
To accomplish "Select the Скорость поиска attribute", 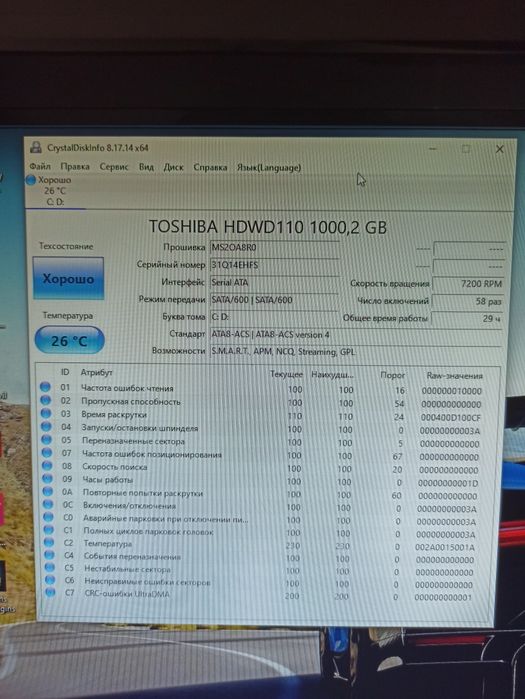I will [x=115, y=467].
